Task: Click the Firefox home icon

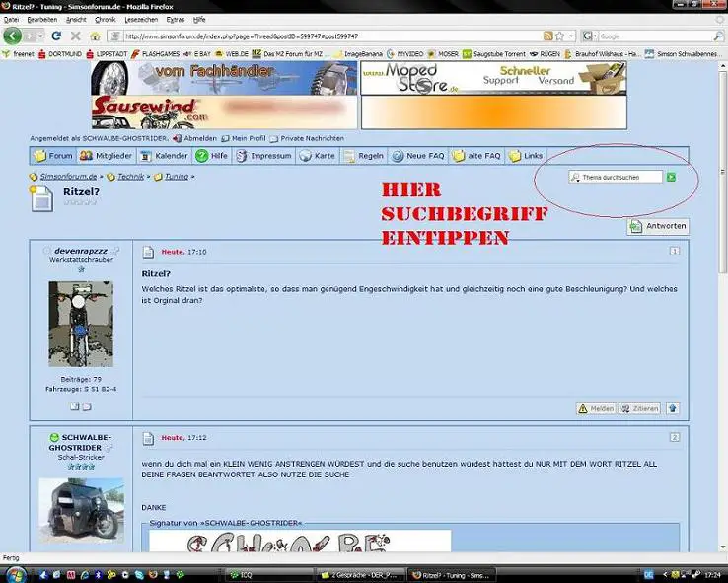Action: [x=95, y=36]
